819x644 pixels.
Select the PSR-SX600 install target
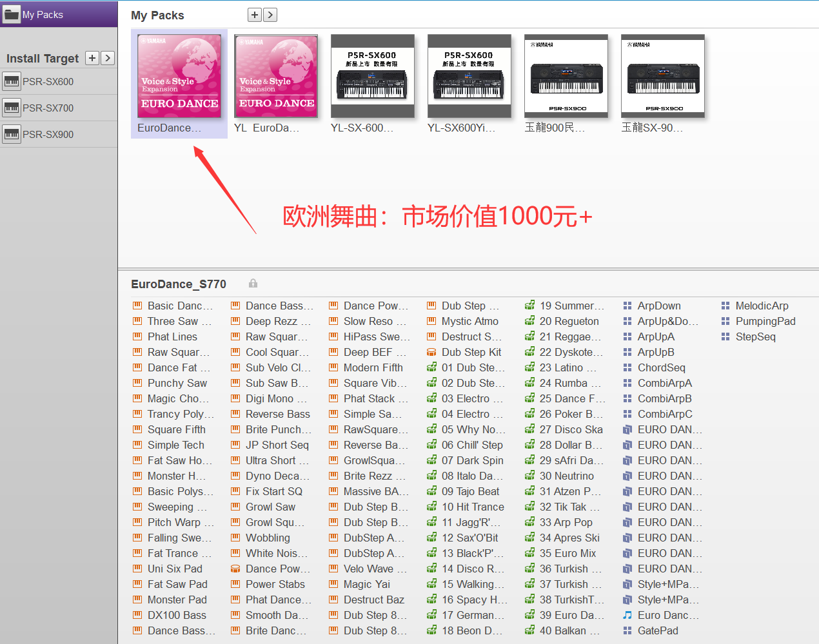pyautogui.click(x=59, y=82)
